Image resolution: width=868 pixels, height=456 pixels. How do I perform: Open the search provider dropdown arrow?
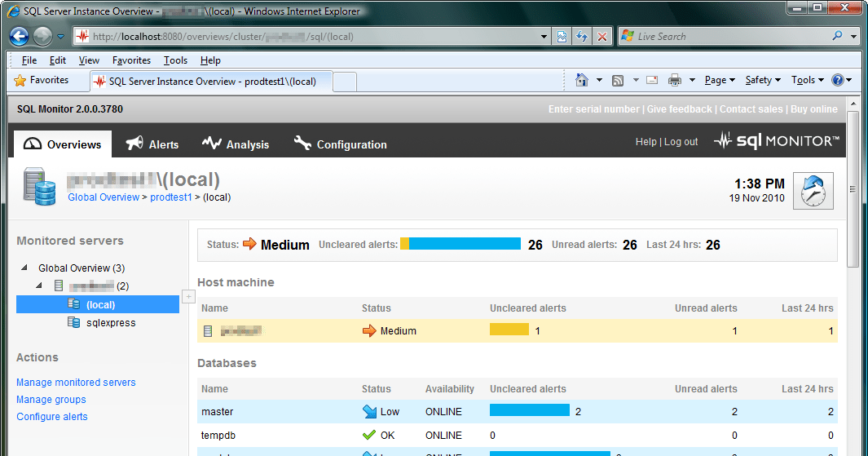click(x=853, y=37)
